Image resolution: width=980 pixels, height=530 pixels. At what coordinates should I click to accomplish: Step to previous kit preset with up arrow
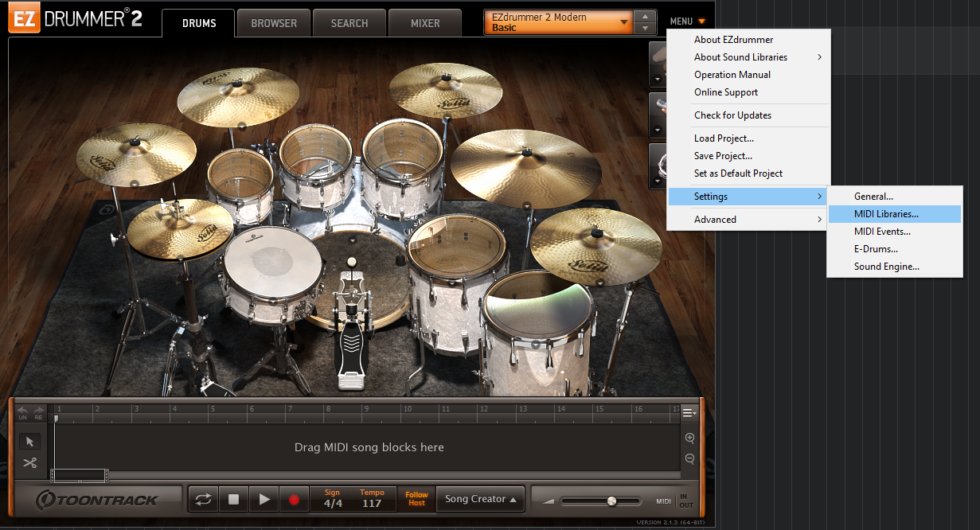(x=646, y=17)
